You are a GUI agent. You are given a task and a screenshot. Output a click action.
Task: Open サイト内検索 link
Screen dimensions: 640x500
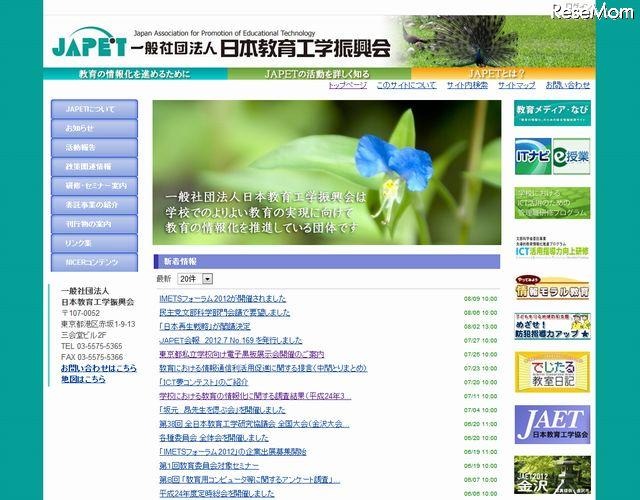pos(467,85)
